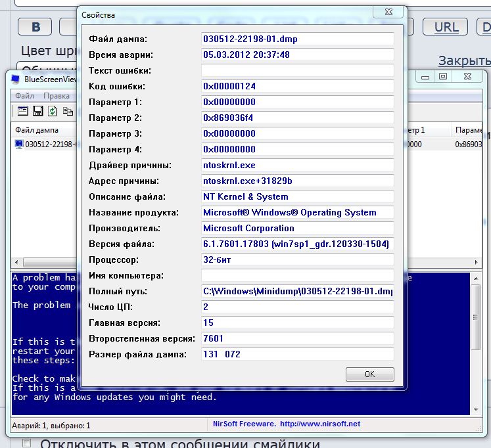Click 'Аварий: 1, выбрано: 1' status text

click(x=51, y=426)
